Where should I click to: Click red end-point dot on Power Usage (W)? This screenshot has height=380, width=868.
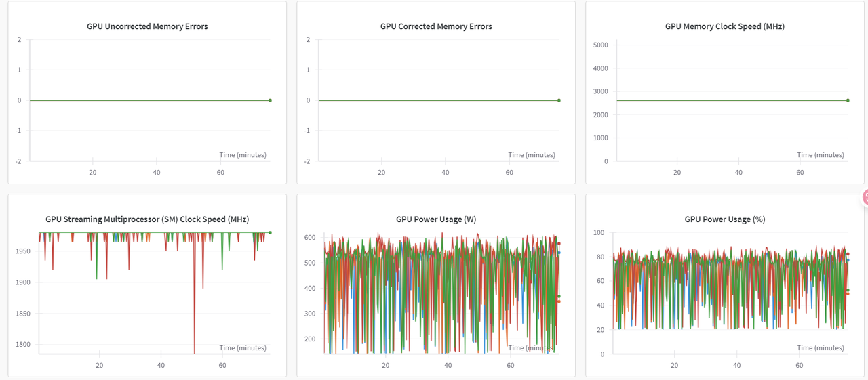pyautogui.click(x=559, y=243)
